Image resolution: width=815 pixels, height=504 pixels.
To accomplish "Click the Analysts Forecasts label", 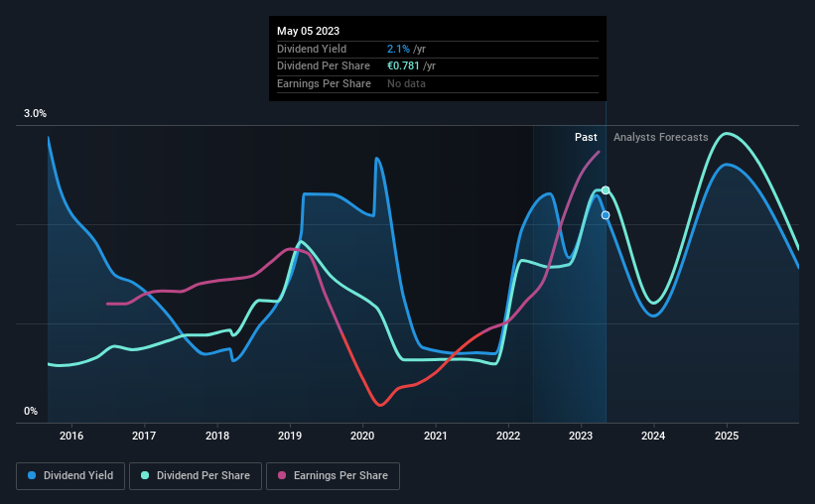I will pyautogui.click(x=660, y=137).
